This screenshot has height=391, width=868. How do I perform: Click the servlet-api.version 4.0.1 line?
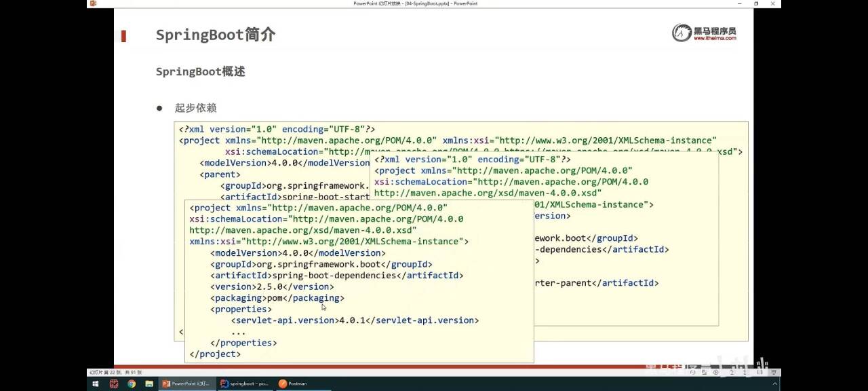pyautogui.click(x=355, y=320)
